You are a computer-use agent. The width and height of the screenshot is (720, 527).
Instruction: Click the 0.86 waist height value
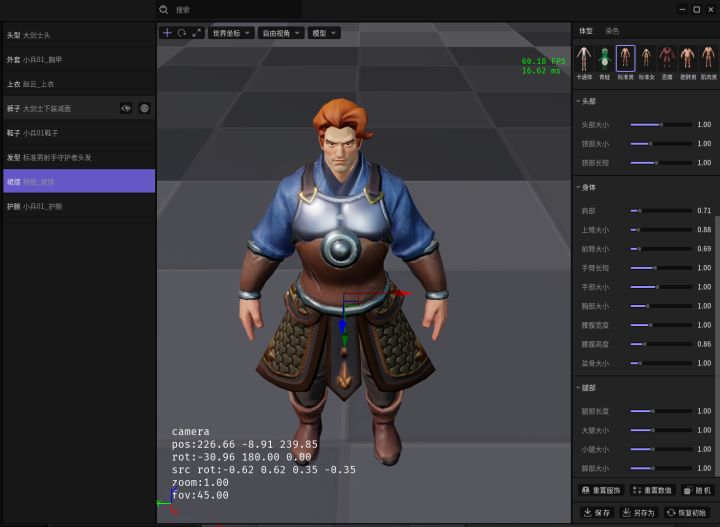704,344
